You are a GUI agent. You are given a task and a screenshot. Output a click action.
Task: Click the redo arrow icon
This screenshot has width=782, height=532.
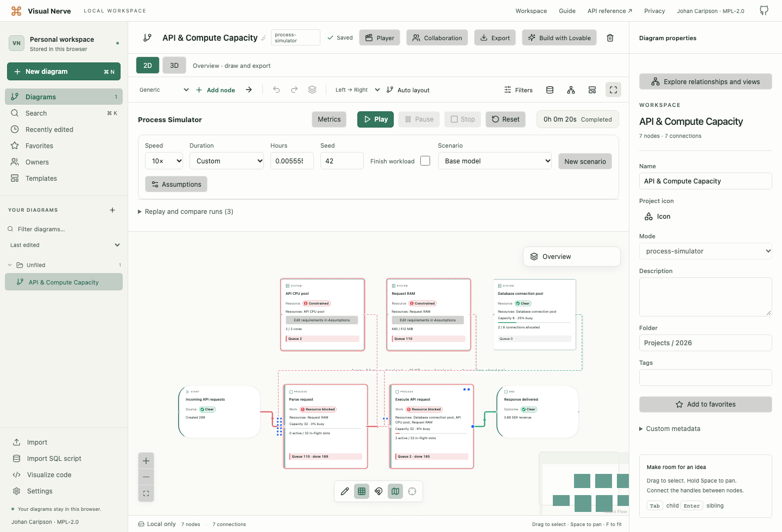294,90
